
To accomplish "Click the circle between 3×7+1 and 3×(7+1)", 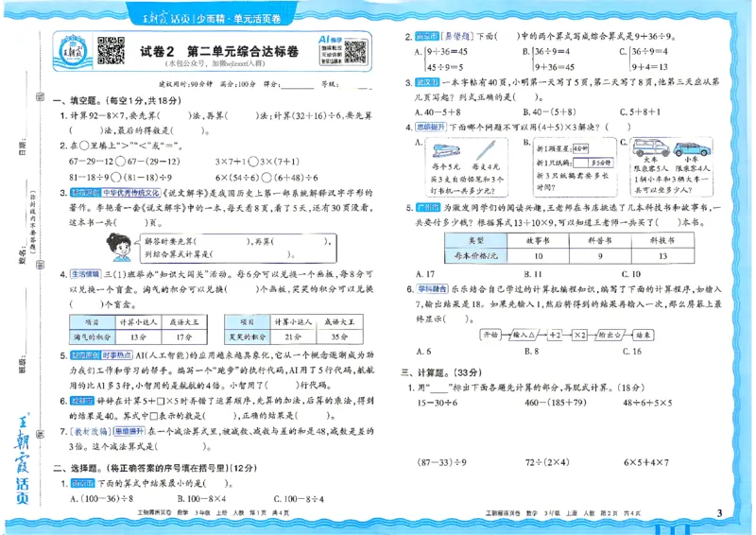I will (x=252, y=162).
